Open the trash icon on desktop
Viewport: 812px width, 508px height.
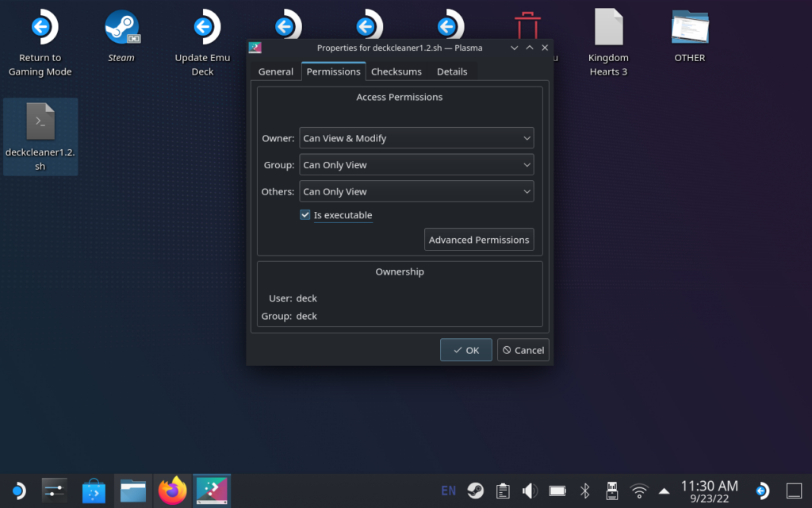[527, 25]
